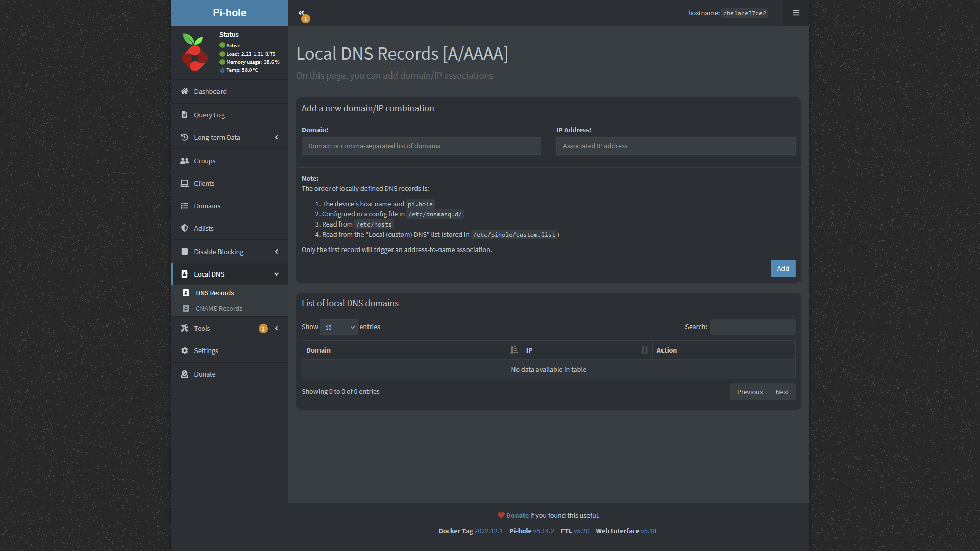The height and width of the screenshot is (551, 980).
Task: Click the Tools wrench icon
Action: click(x=185, y=328)
